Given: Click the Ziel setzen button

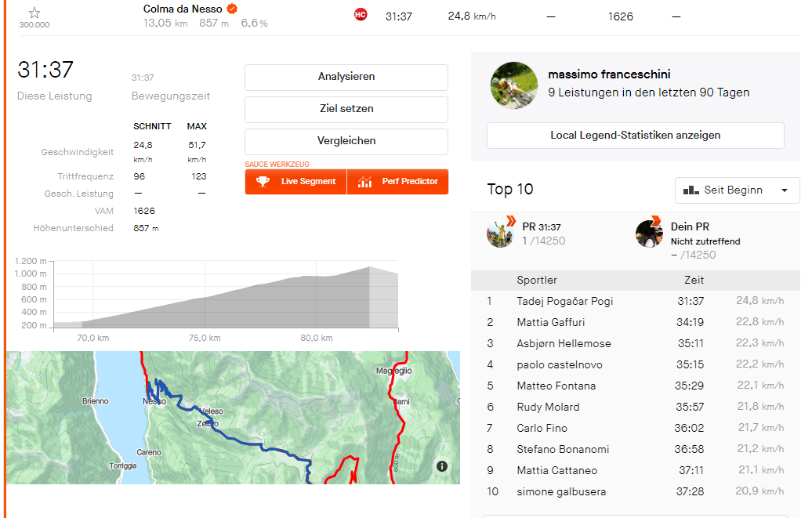Looking at the screenshot, I should [346, 109].
